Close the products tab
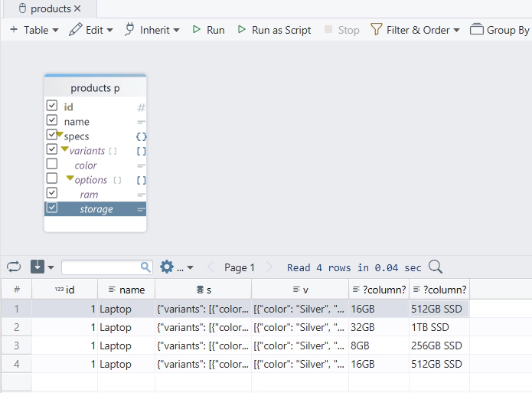This screenshot has height=393, width=532. pos(78,9)
